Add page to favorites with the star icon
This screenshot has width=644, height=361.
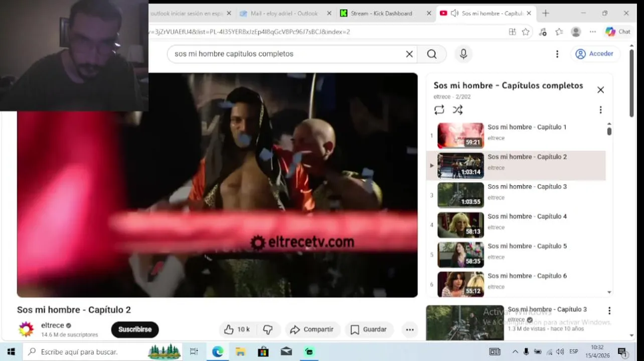coord(526,32)
